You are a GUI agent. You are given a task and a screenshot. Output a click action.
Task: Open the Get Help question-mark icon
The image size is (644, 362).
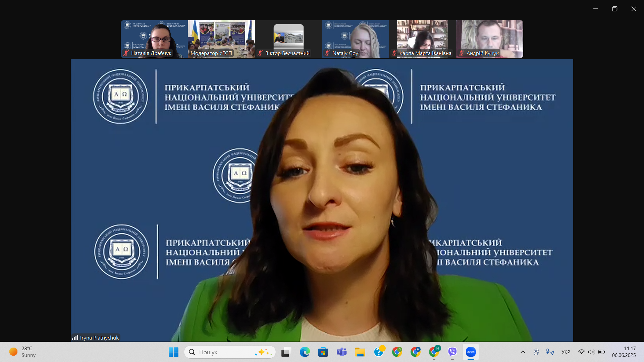click(x=379, y=352)
